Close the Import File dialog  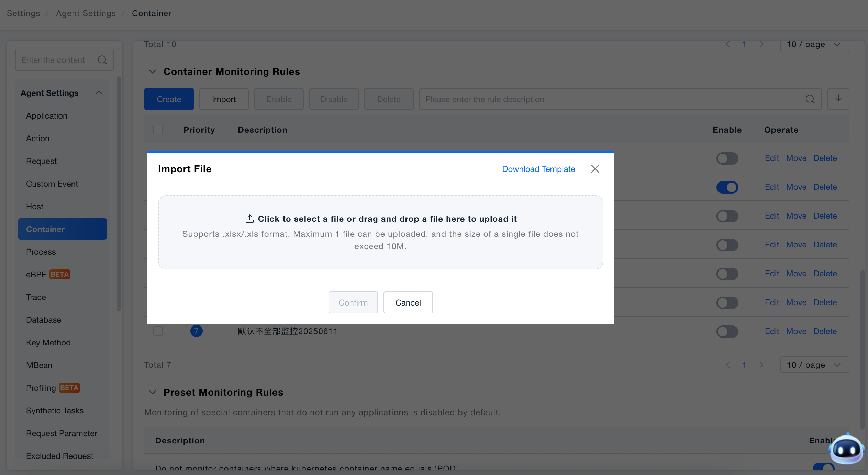coord(595,169)
